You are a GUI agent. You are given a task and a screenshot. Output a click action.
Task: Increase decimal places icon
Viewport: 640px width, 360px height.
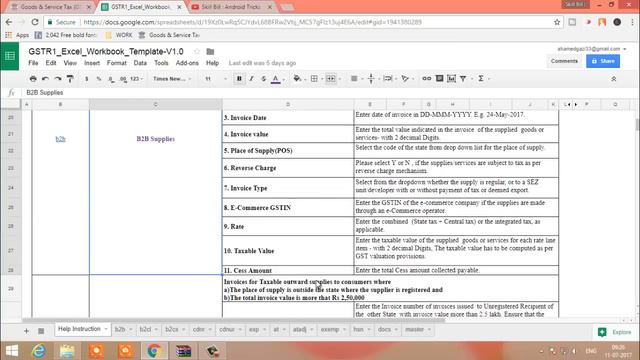[x=123, y=79]
